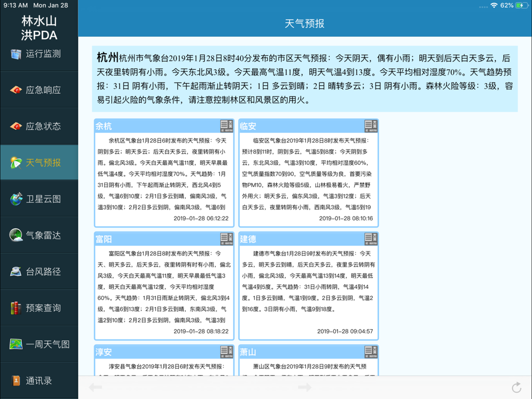Tap the Wi-Fi status icon

[494, 5]
